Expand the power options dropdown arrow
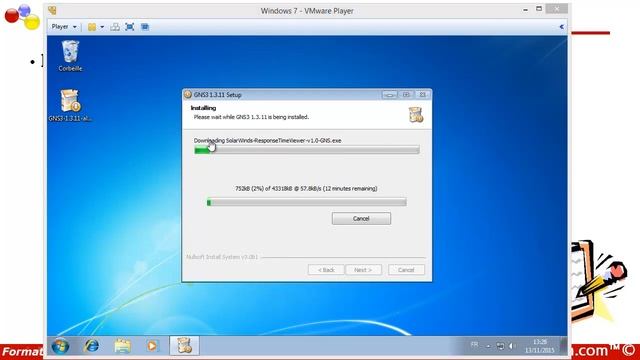The image size is (640, 360). click(x=102, y=27)
